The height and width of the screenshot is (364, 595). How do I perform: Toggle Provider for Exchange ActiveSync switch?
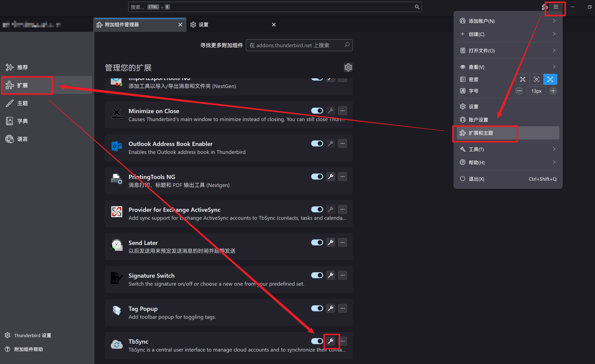pyautogui.click(x=317, y=209)
